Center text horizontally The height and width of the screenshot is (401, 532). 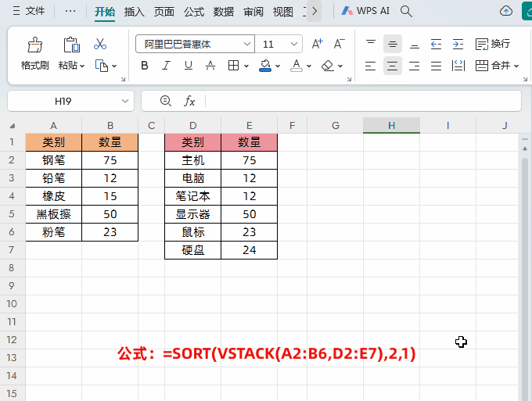click(393, 66)
